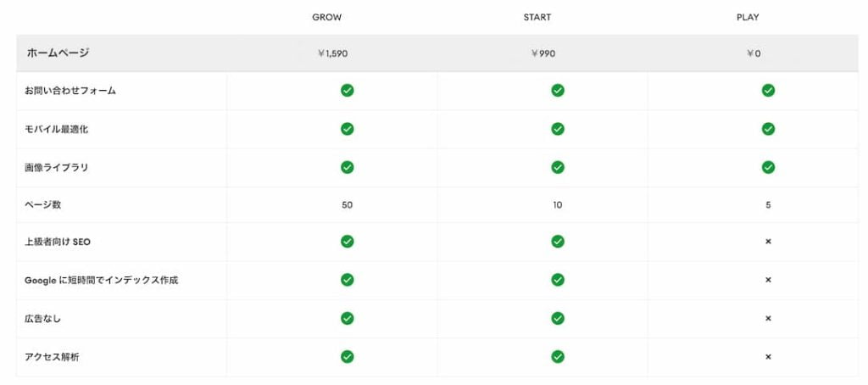This screenshot has width=868, height=385.
Task: Select the PLAY plan column header
Action: point(748,18)
